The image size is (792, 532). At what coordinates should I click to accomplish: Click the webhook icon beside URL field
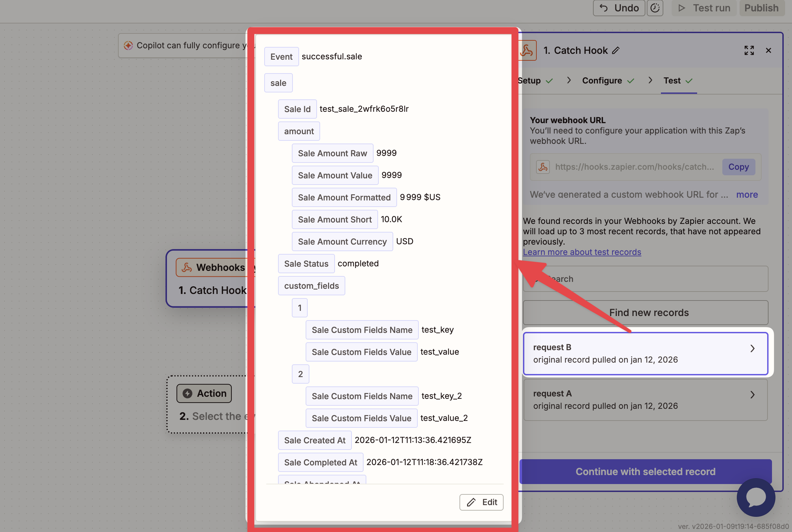click(543, 167)
